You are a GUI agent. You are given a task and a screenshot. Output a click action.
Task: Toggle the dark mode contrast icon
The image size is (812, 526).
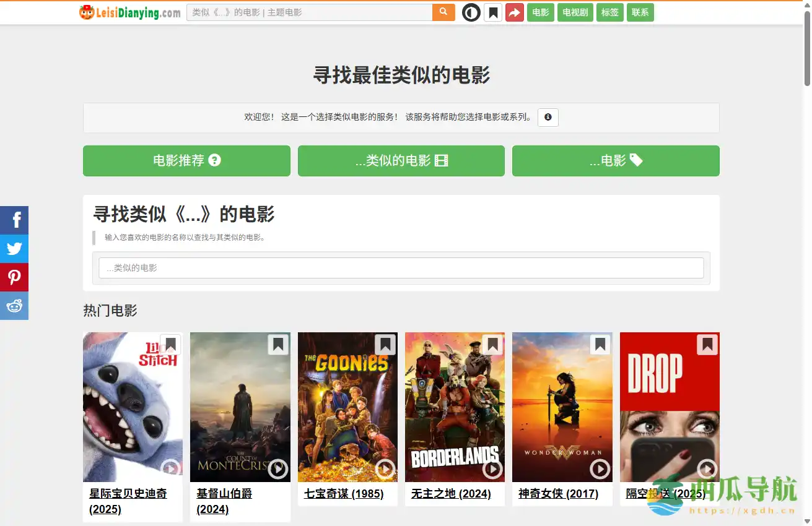471,12
